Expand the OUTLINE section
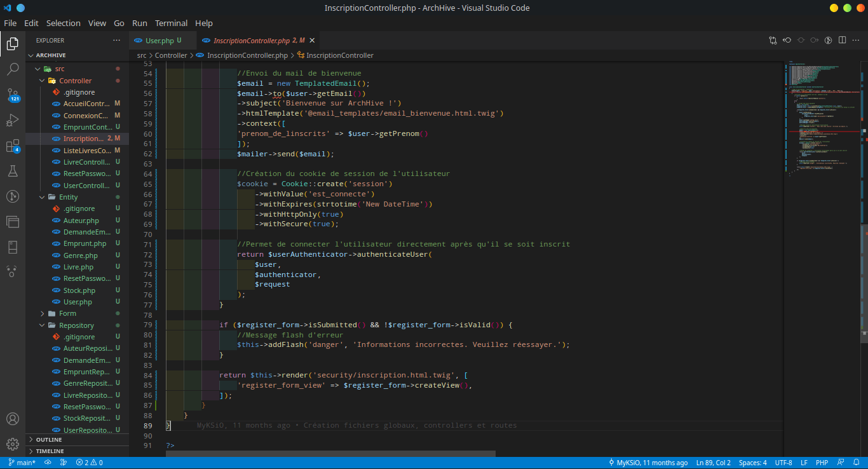 (49, 440)
